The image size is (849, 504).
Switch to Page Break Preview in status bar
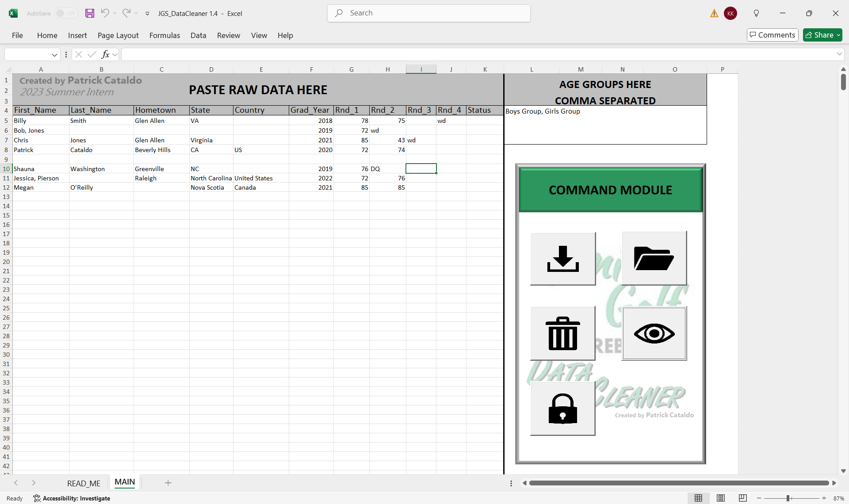point(742,498)
